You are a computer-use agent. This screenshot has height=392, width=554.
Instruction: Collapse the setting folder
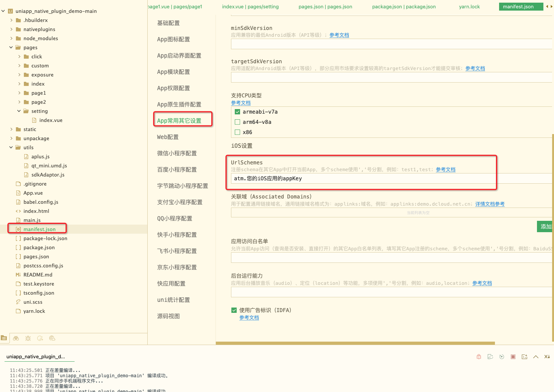pos(19,111)
